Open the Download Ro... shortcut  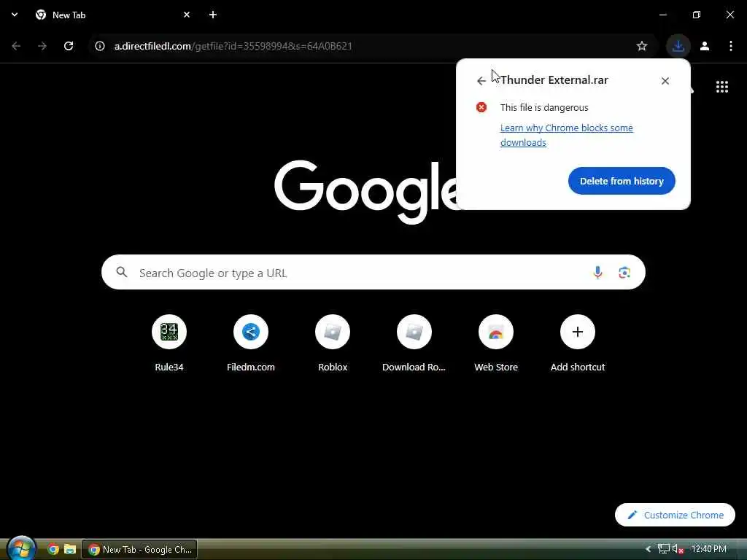(414, 343)
